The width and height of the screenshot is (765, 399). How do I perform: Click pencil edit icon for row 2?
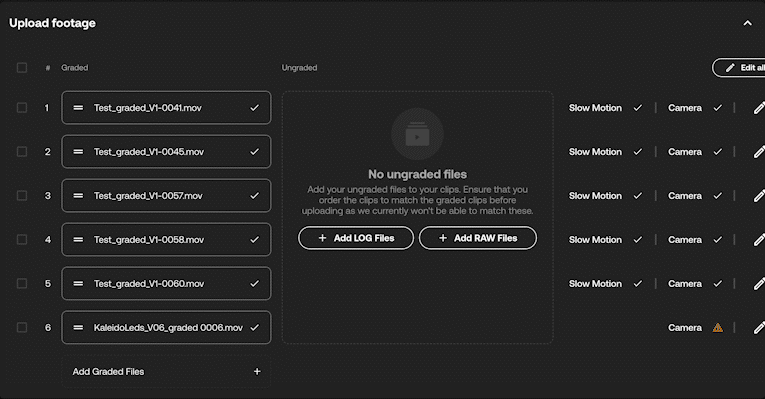pyautogui.click(x=759, y=152)
